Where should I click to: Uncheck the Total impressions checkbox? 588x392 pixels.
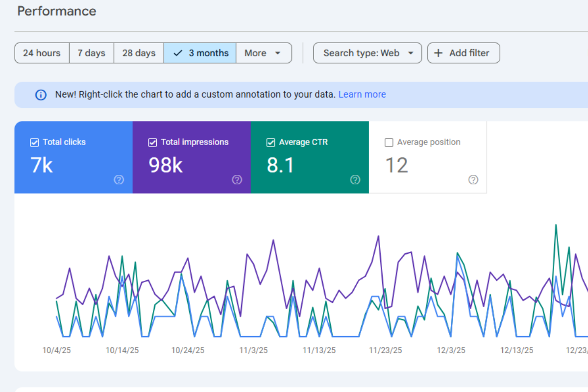(x=152, y=143)
